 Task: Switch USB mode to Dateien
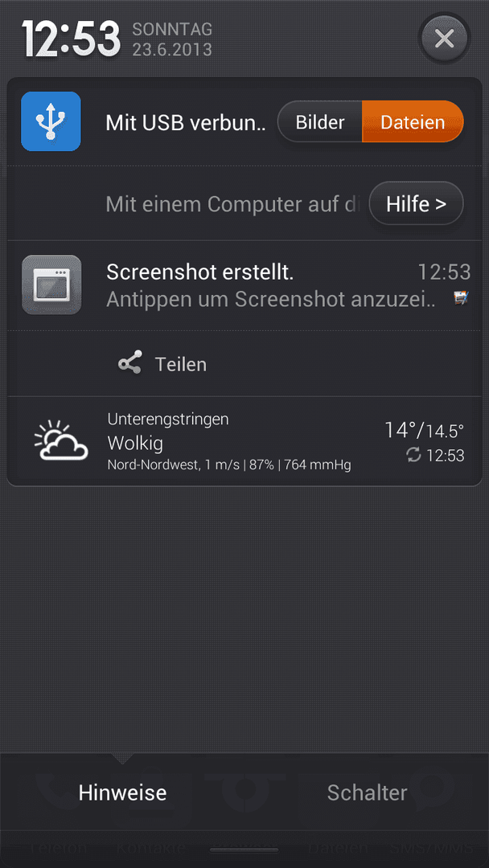click(413, 122)
